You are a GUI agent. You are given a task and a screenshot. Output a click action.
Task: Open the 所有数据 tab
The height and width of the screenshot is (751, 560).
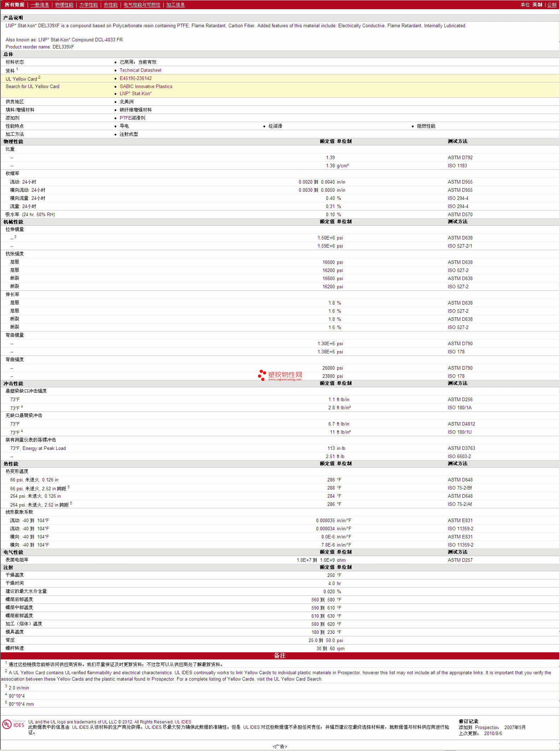tap(14, 5)
